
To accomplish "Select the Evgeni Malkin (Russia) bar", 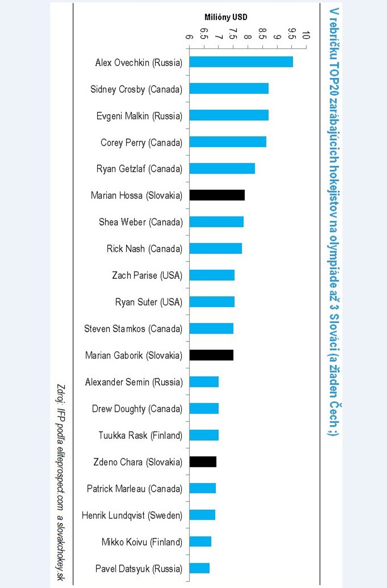I will pos(229,115).
